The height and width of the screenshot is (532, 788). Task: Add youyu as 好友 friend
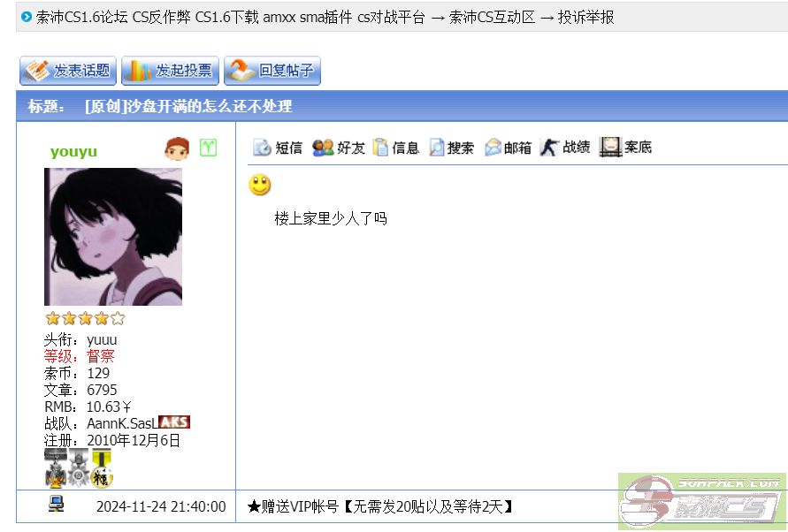(338, 148)
